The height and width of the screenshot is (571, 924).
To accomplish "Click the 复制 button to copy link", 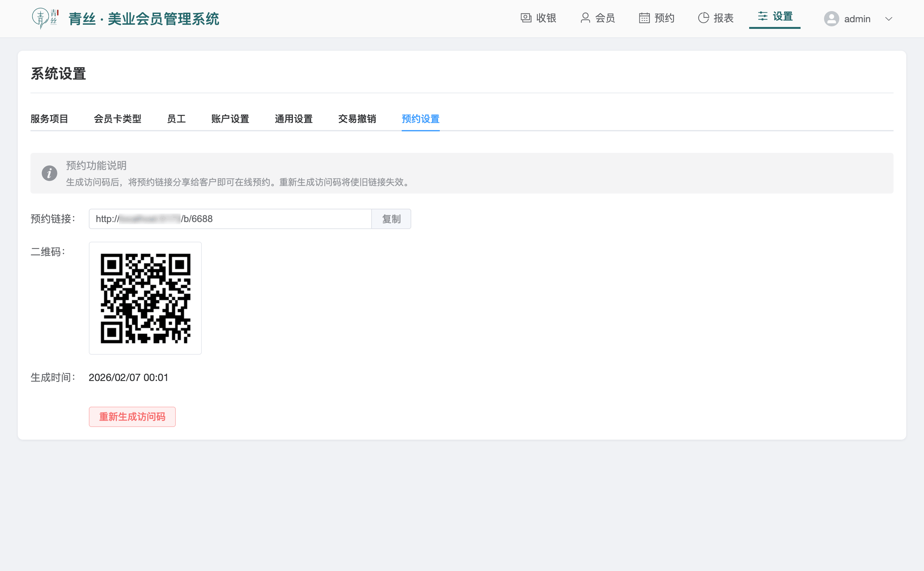I will pyautogui.click(x=391, y=219).
